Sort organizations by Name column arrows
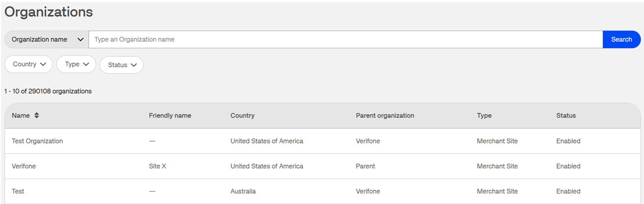644x204 pixels. click(37, 116)
